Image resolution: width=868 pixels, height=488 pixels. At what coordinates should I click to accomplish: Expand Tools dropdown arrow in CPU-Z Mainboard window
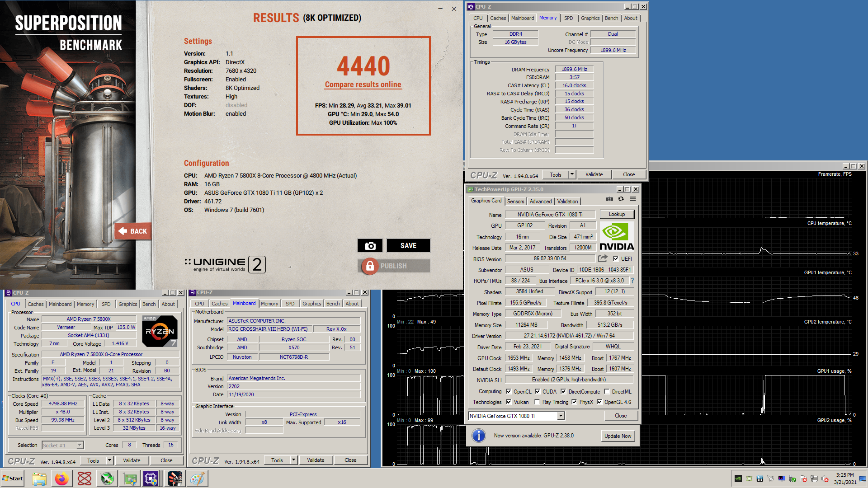tap(293, 460)
